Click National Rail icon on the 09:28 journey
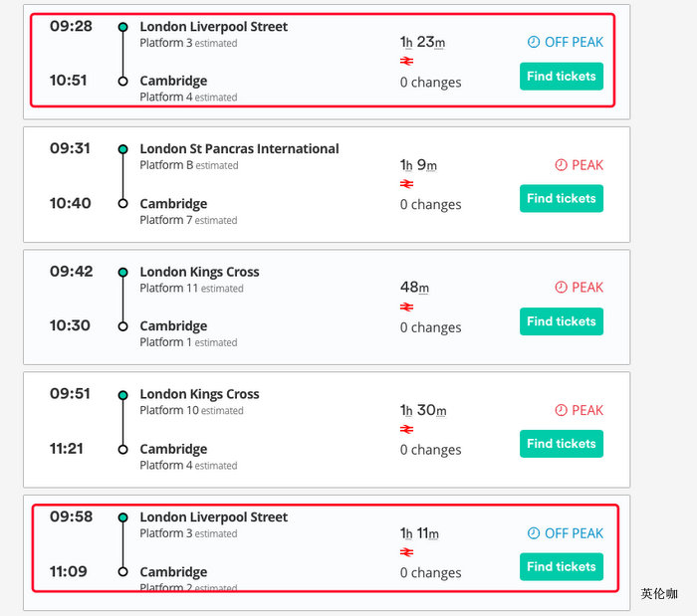The width and height of the screenshot is (697, 616). coord(406,61)
